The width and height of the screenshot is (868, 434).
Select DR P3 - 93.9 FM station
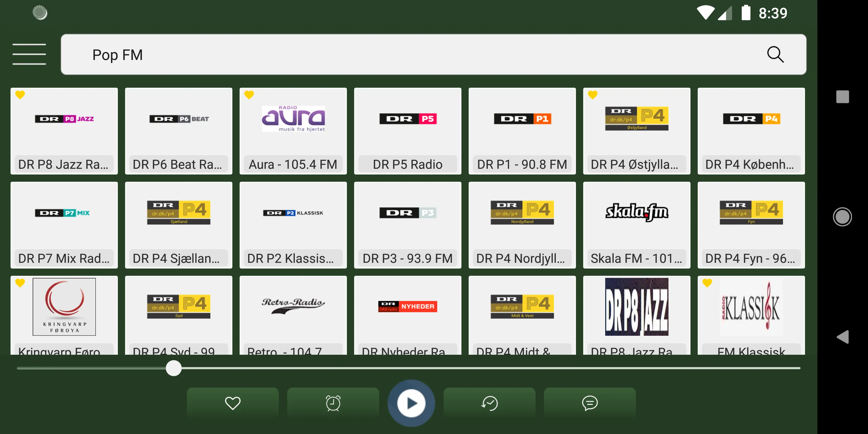pos(408,225)
